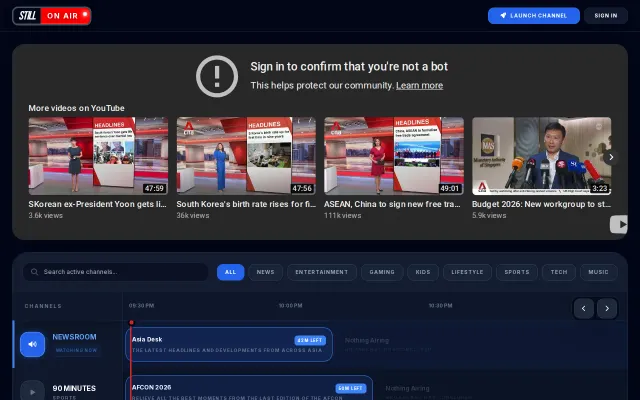Click the 09:30 PM time label
This screenshot has width=640, height=400.
pyautogui.click(x=141, y=306)
